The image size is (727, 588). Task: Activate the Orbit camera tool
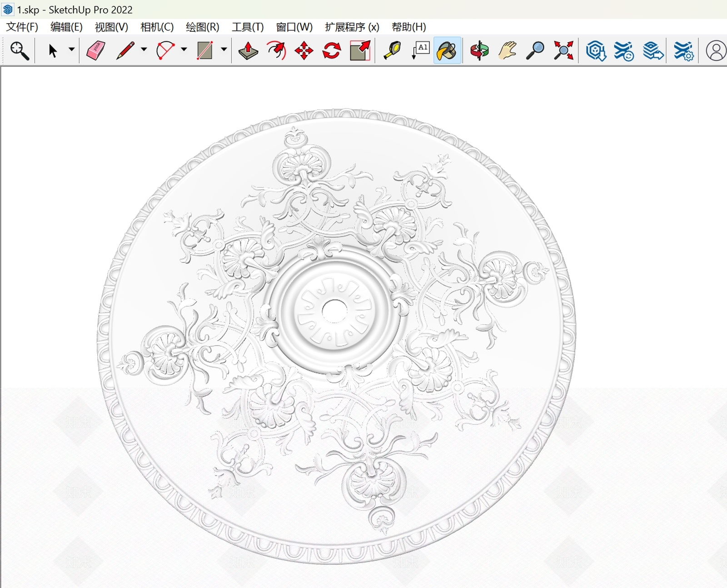coord(479,50)
